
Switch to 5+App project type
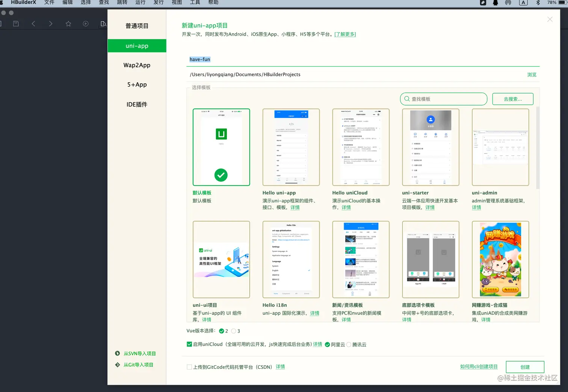[137, 85]
